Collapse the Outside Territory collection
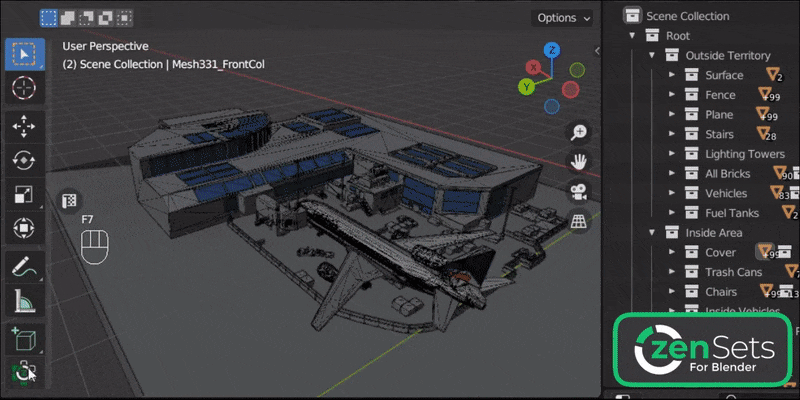Image resolution: width=800 pixels, height=400 pixels. (x=652, y=55)
